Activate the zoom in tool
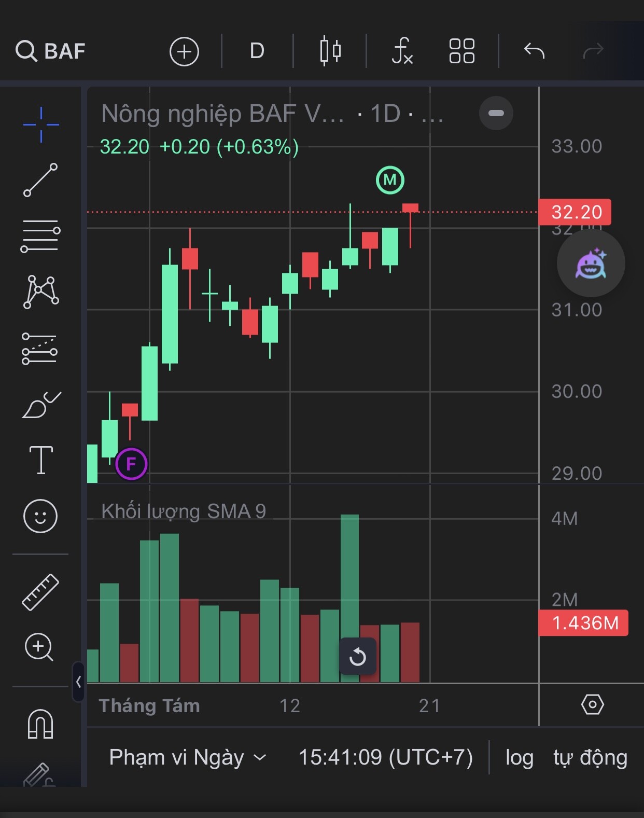Image resolution: width=644 pixels, height=818 pixels. tap(39, 647)
